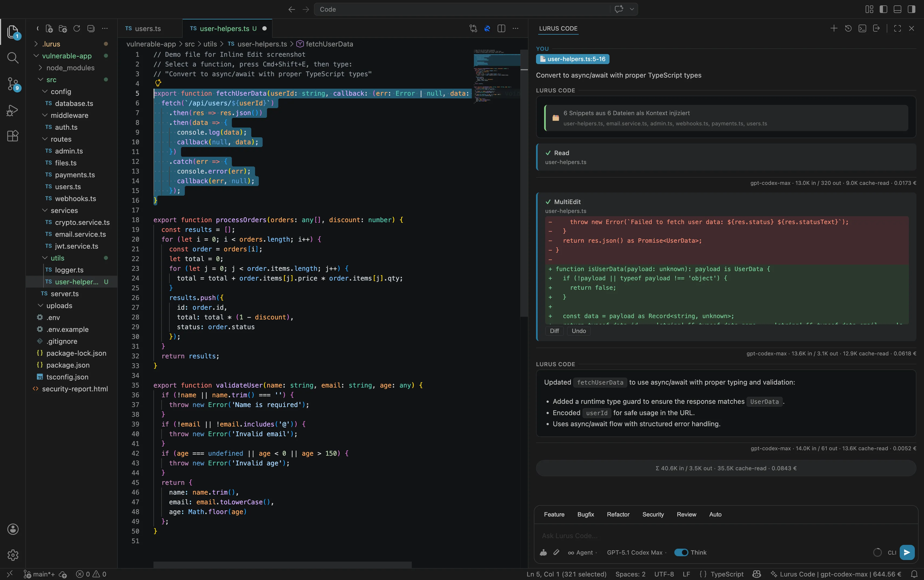
Task: Open the user-helpers.ts:5-16 reference chip
Action: point(573,59)
